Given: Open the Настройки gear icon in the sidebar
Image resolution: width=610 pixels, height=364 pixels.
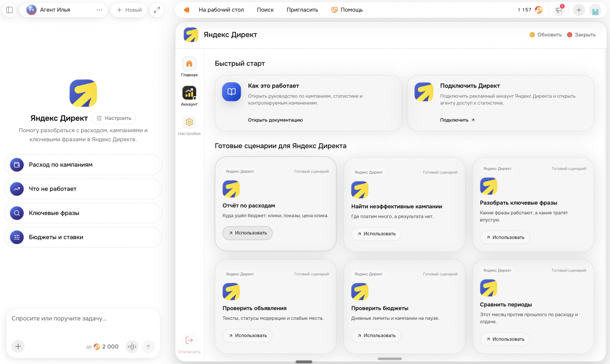Looking at the screenshot, I should (189, 122).
